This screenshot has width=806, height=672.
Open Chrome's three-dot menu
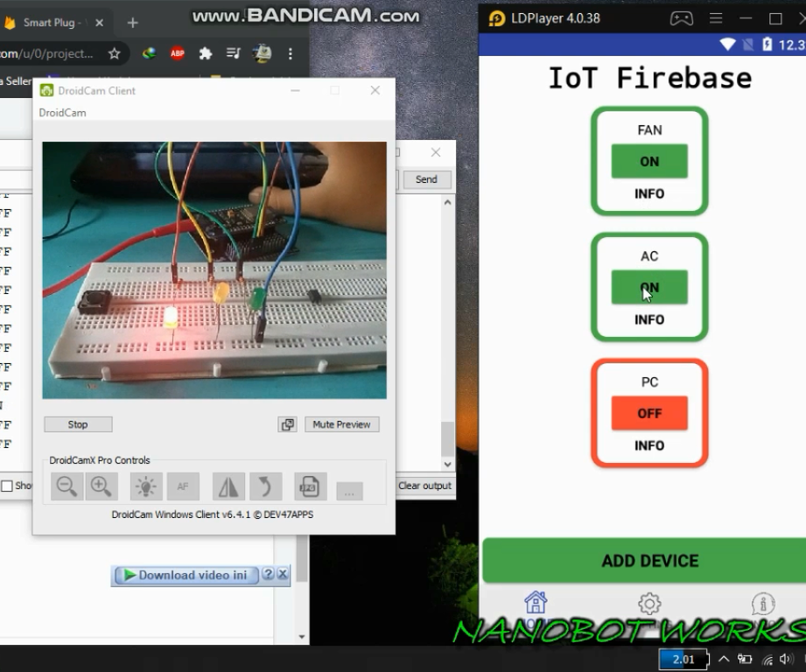[290, 53]
